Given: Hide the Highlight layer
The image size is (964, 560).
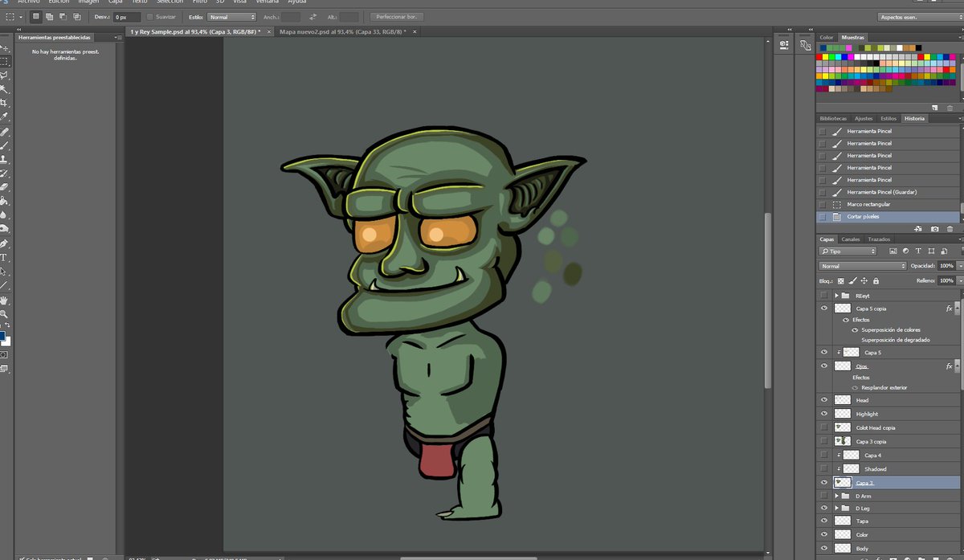Looking at the screenshot, I should click(823, 414).
